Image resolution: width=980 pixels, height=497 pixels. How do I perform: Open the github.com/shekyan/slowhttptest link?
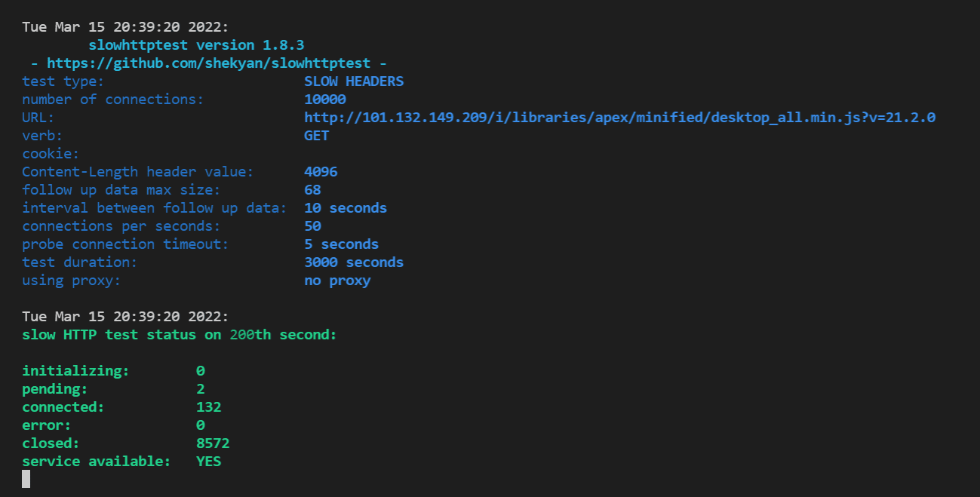pyautogui.click(x=217, y=63)
